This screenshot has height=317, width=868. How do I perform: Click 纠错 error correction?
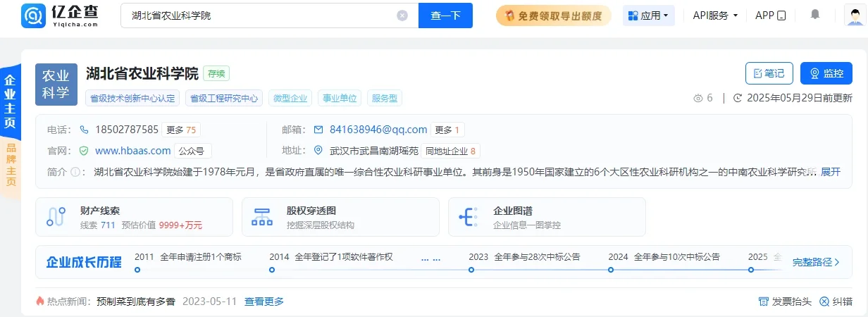[x=836, y=302]
